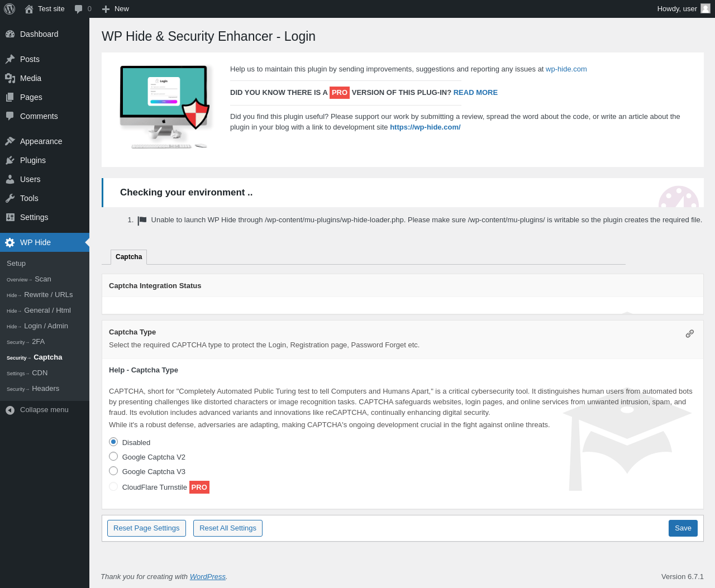Click the Appearance paintbrush icon

click(10, 141)
